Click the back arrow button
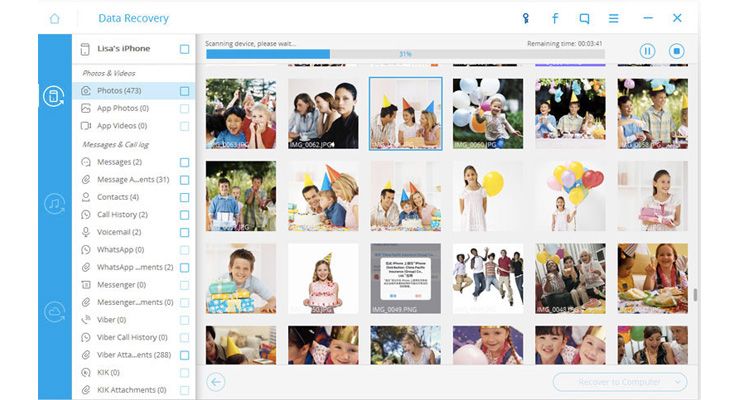740x400 pixels. pos(216,381)
